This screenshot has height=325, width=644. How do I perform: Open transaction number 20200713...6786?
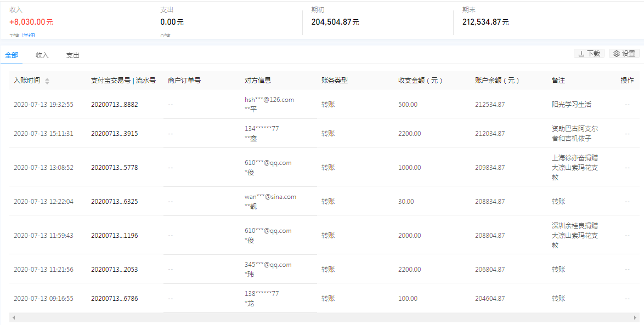(x=114, y=299)
